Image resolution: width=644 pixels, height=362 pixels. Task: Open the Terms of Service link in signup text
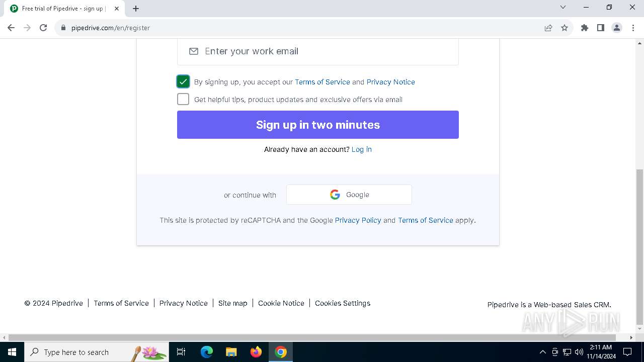[323, 82]
